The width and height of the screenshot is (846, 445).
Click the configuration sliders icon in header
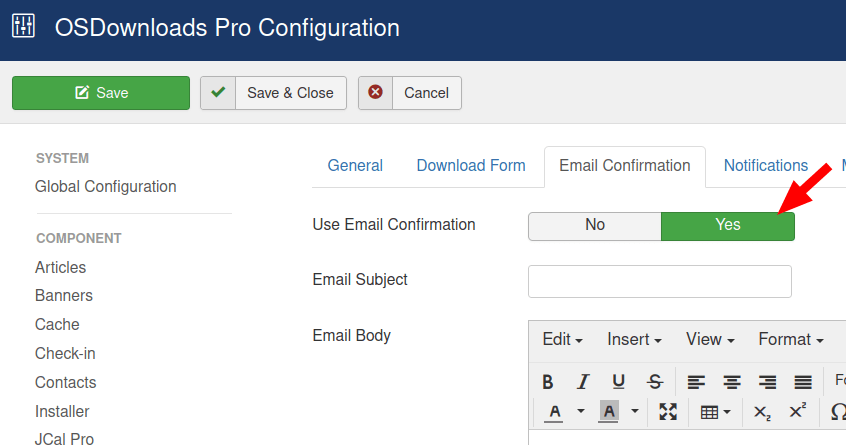click(x=23, y=26)
